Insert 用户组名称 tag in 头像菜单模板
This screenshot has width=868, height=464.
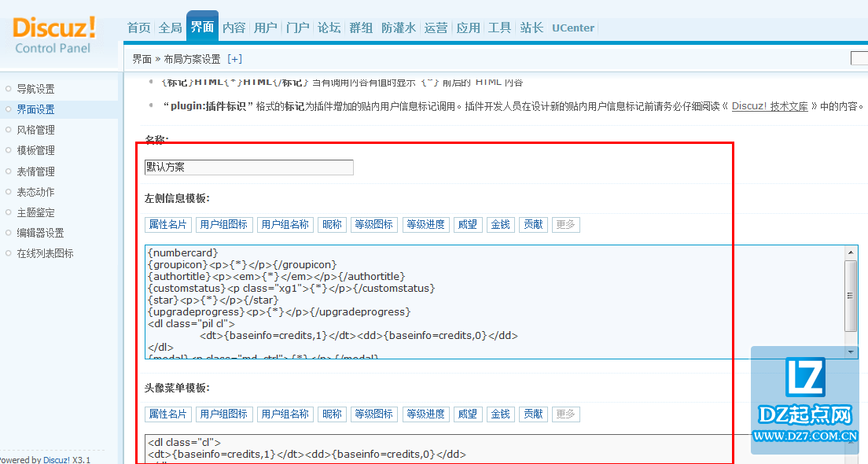coord(285,414)
